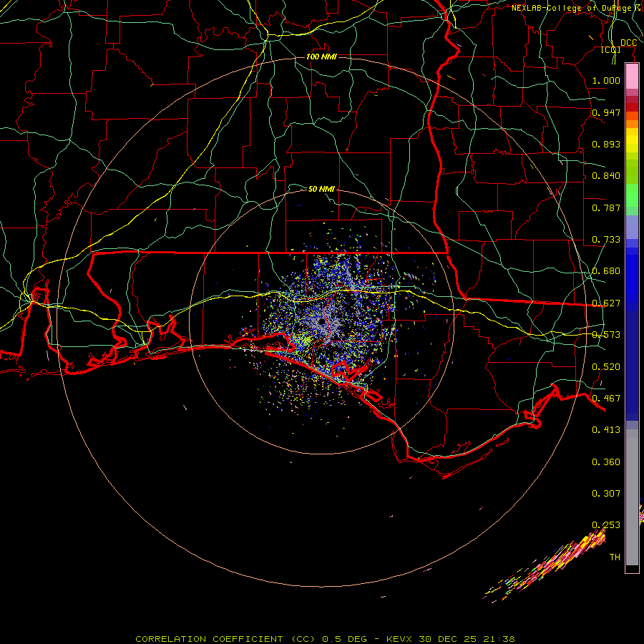Click the TH label at the color bar bottom
This screenshot has height=644, width=644.
pyautogui.click(x=615, y=557)
